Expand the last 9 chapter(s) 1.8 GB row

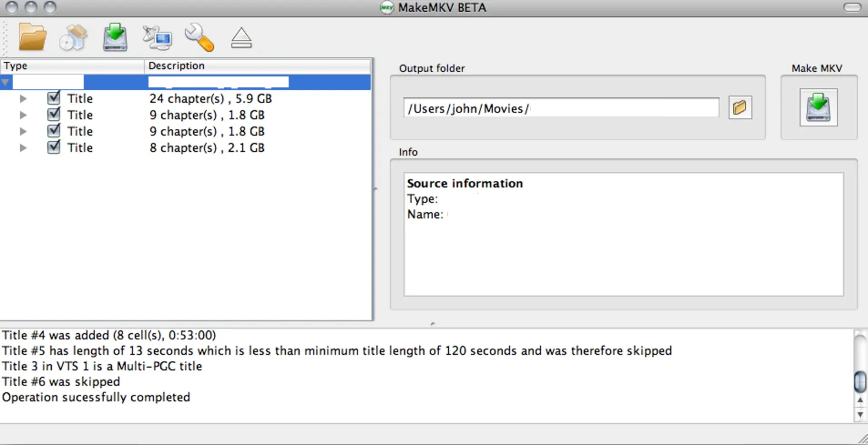click(23, 131)
